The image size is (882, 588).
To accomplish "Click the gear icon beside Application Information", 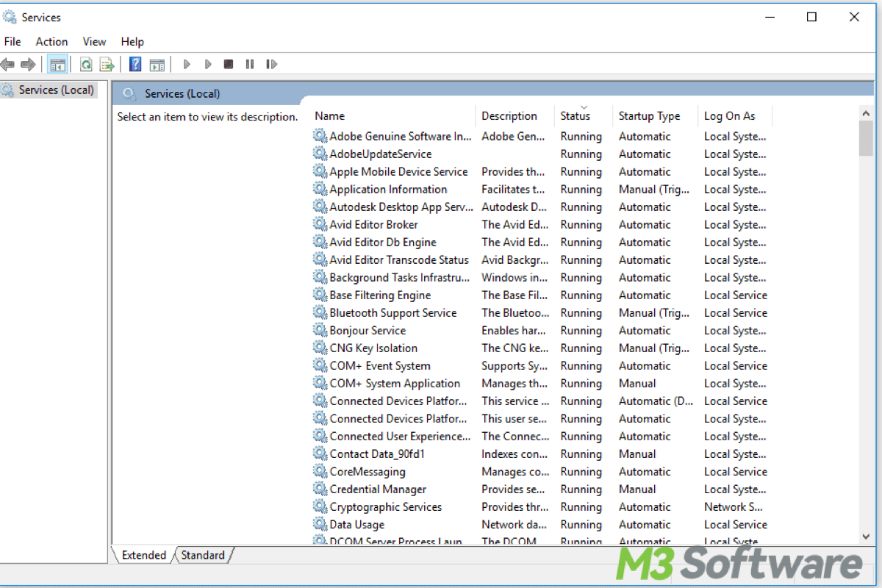I will (320, 189).
